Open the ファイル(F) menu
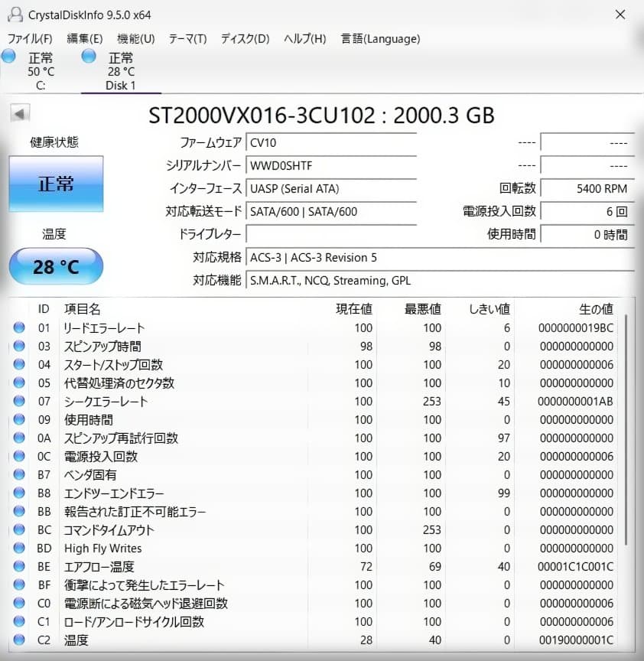The width and height of the screenshot is (644, 661). [30, 39]
